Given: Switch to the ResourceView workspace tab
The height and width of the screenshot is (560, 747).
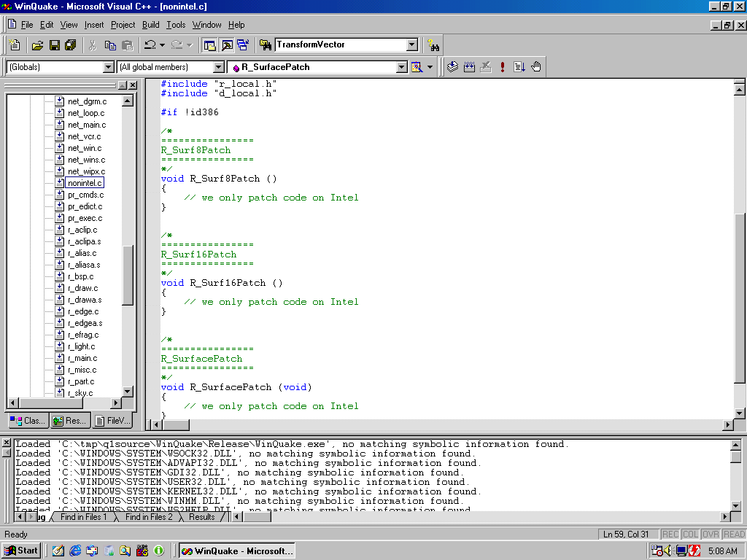Looking at the screenshot, I should coord(70,421).
